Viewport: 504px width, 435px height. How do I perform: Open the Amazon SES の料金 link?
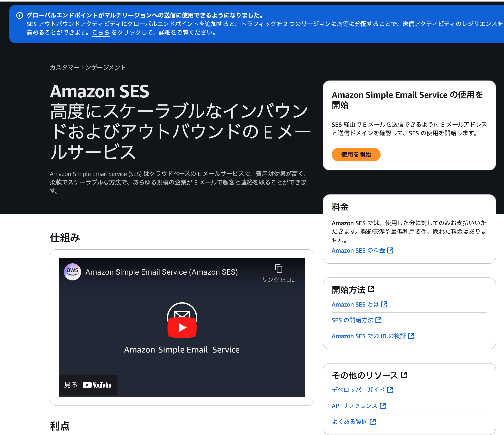click(x=358, y=250)
